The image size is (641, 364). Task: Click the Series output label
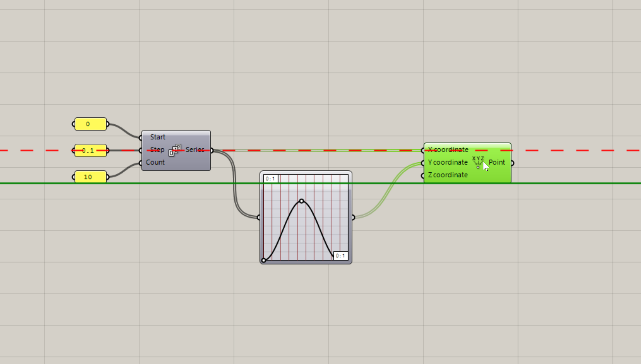[195, 150]
